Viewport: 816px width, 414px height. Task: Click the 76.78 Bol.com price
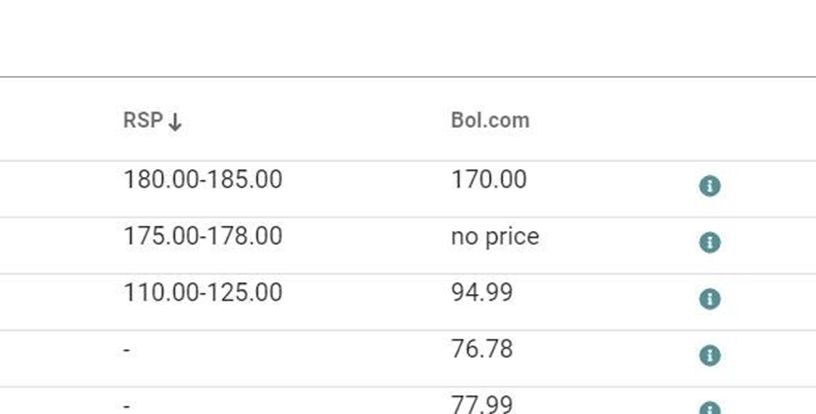click(x=482, y=349)
